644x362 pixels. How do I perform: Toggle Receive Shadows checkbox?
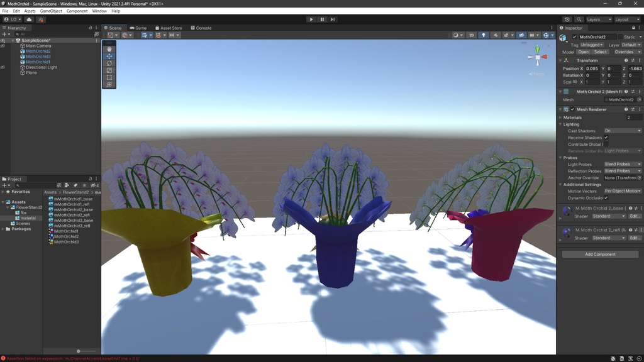(x=606, y=138)
